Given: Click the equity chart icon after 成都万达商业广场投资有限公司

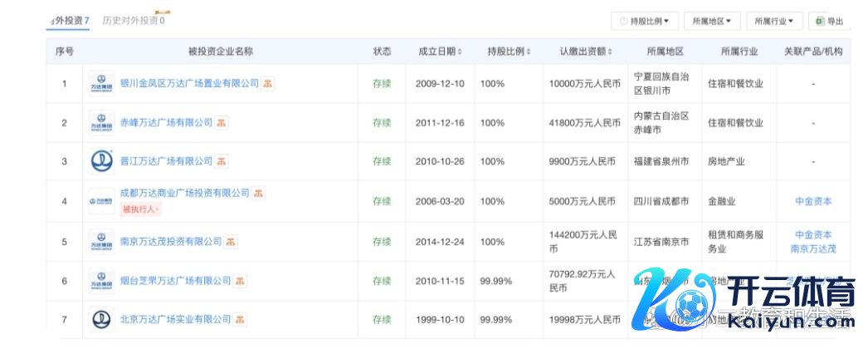Looking at the screenshot, I should pos(260,193).
